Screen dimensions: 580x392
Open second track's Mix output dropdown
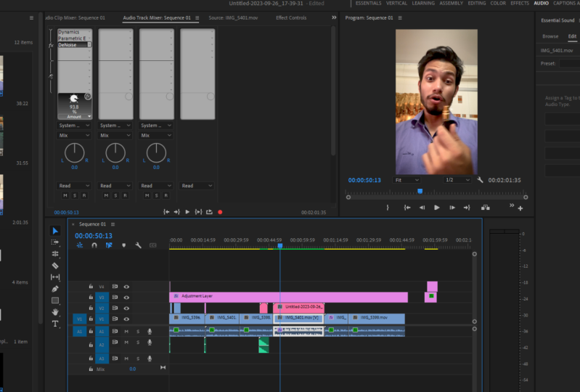[115, 135]
